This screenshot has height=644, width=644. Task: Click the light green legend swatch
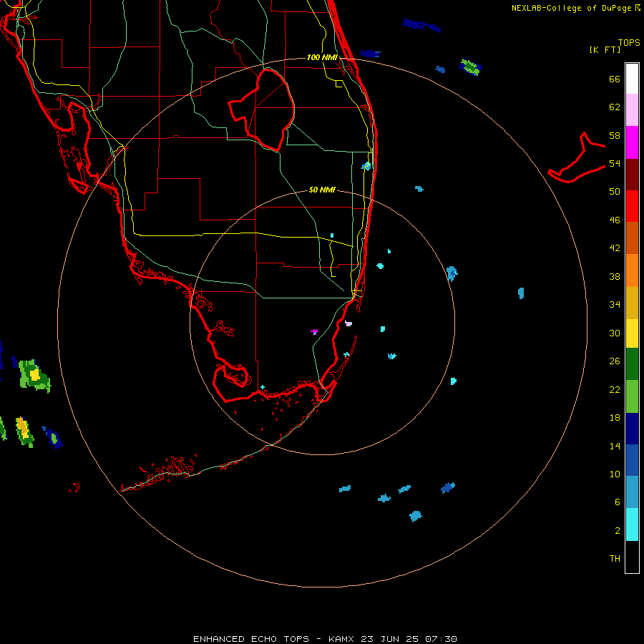click(x=632, y=396)
